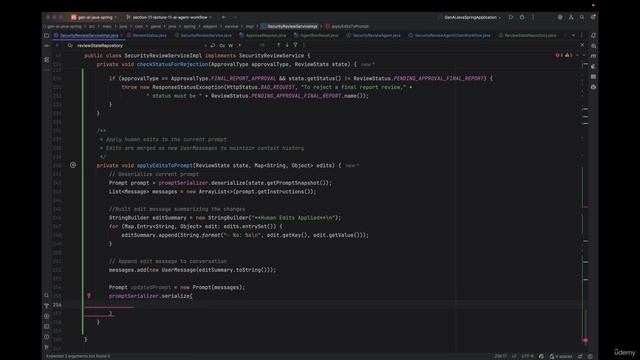
Task: Click the LF line separator status bar entry
Action: [x=514, y=356]
